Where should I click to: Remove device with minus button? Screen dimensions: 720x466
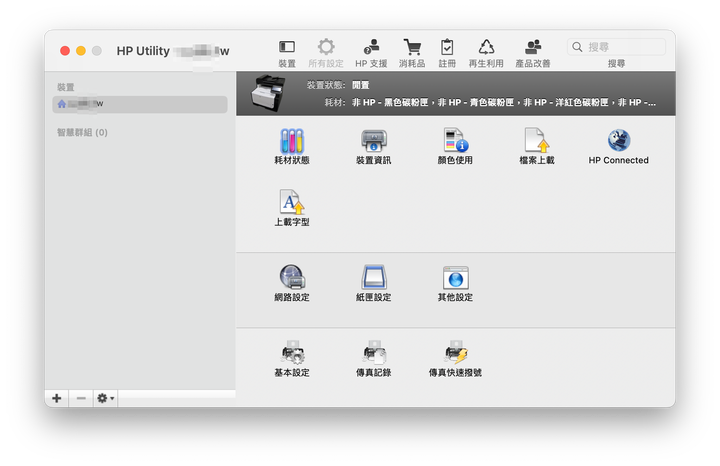(81, 398)
